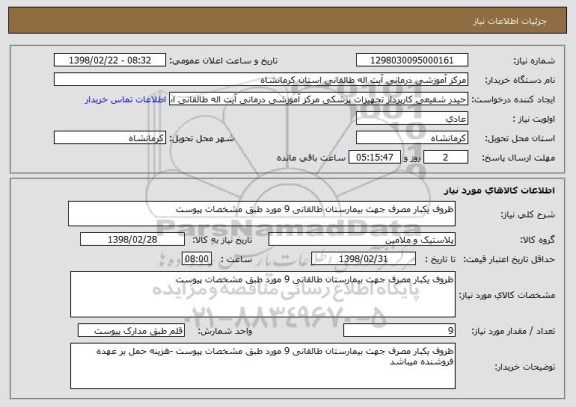Select the گروه کالا field پلاستیک و ملامین
Image resolution: width=576 pixels, height=407 pixels.
362,240
